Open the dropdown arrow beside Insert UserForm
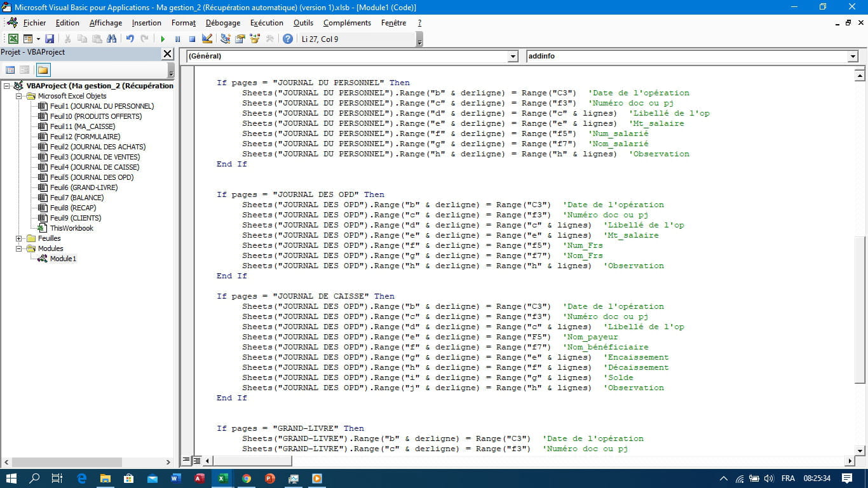 [38, 39]
